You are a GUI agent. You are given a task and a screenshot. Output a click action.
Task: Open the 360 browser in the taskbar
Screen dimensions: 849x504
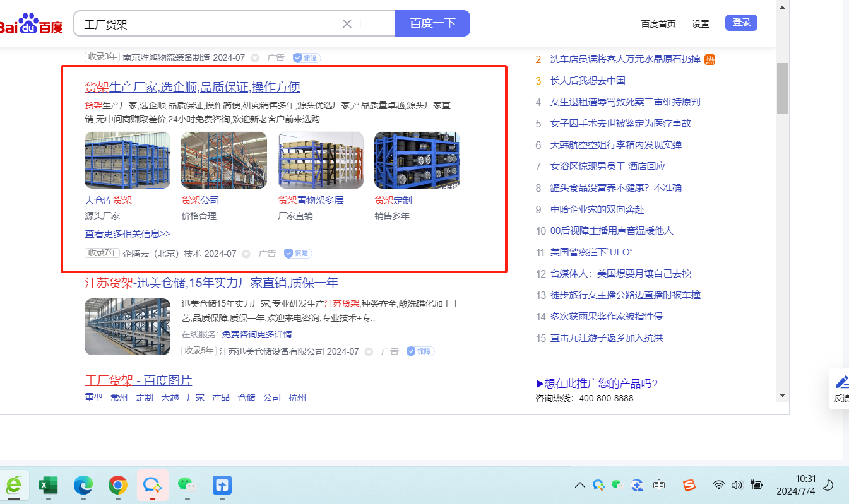click(x=14, y=485)
